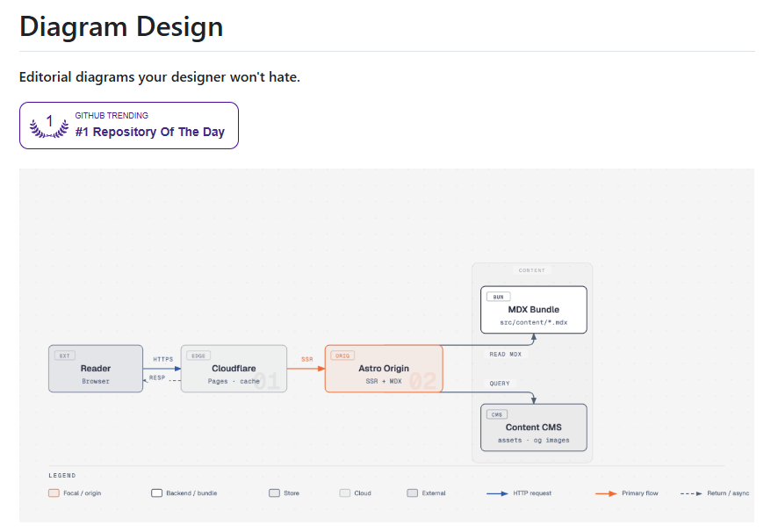The width and height of the screenshot is (771, 532).
Task: Click the "Editorial diagrams your designer won't hate." tagline
Action: pos(159,77)
